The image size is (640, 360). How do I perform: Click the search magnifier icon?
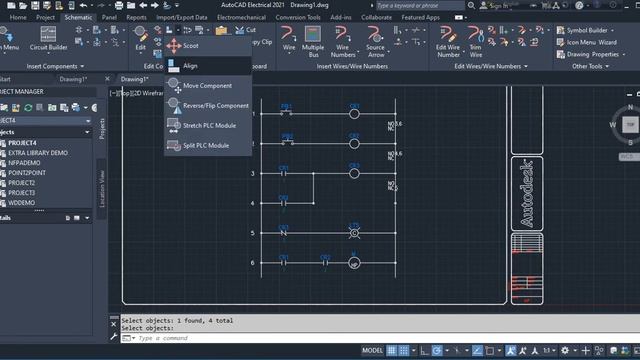[471, 5]
